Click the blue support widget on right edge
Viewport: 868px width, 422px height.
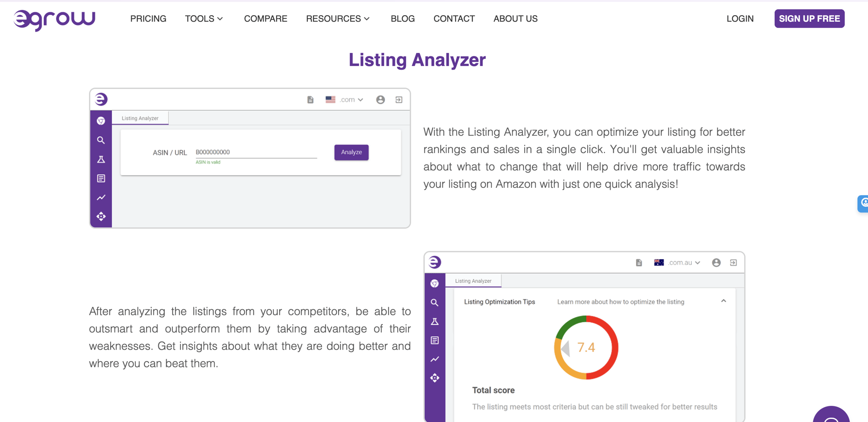[863, 203]
